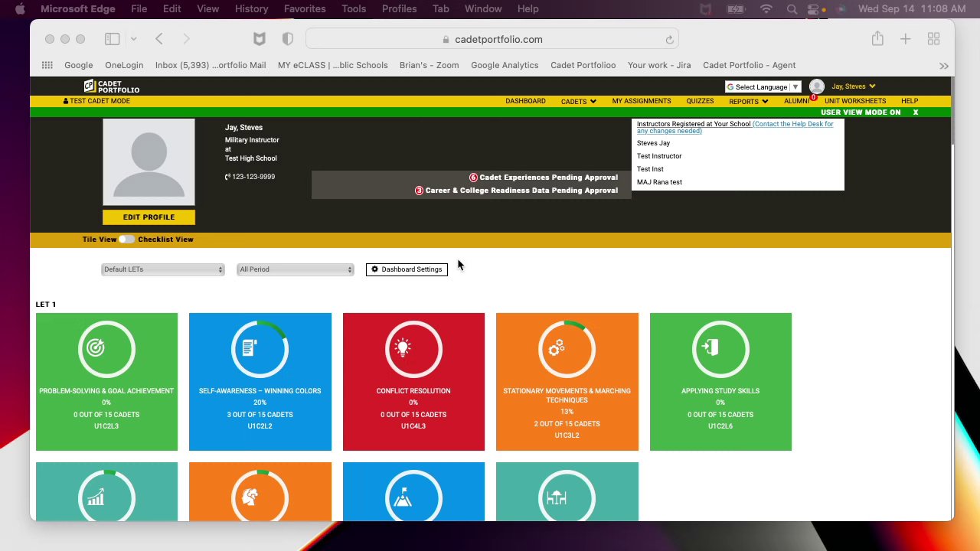
Task: Click instructor name Steves Jay
Action: 653,143
